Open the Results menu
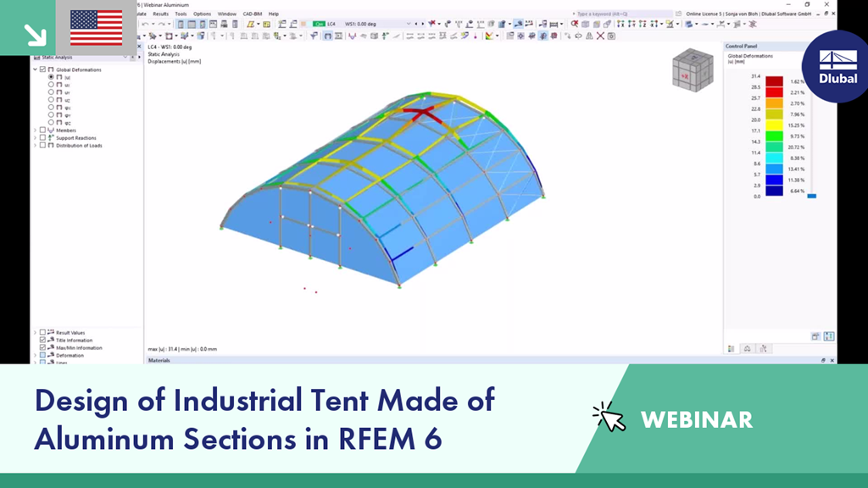This screenshot has height=488, width=868. (160, 14)
